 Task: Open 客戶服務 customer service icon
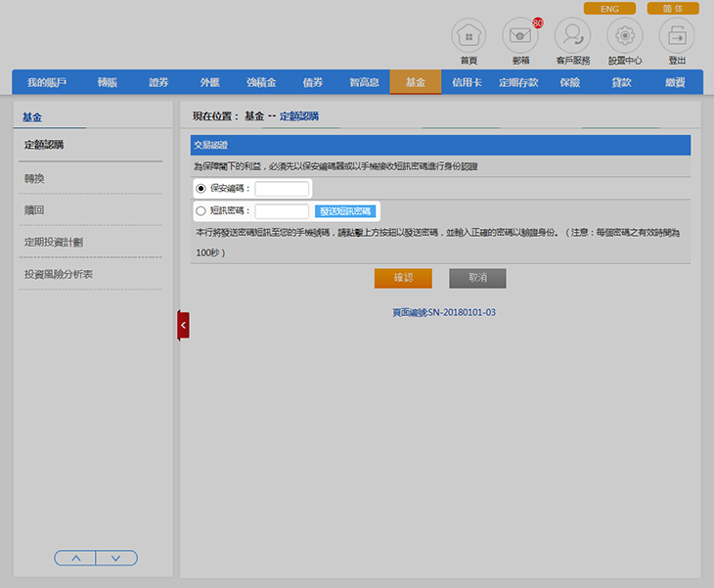[x=572, y=36]
